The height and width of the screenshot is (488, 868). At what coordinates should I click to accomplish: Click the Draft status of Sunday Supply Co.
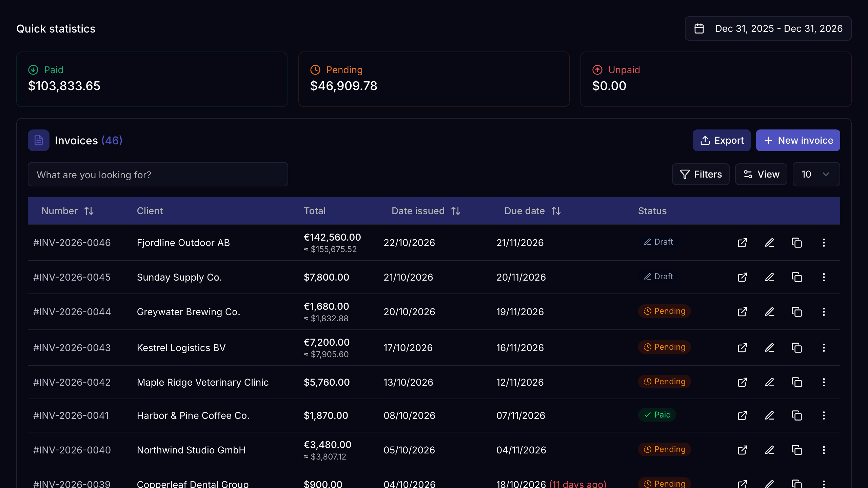[x=658, y=277]
